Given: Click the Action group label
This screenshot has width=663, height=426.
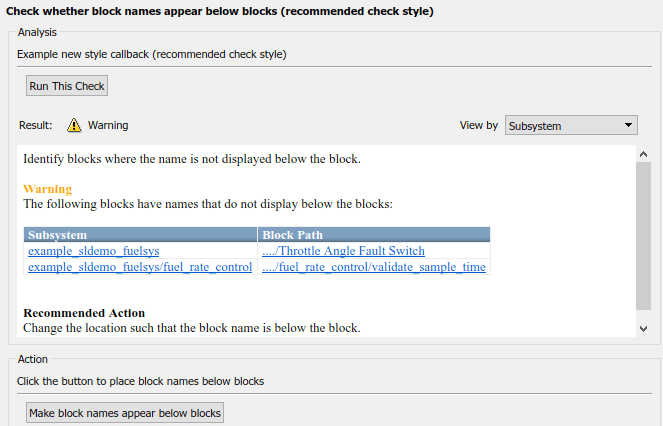Looking at the screenshot, I should coord(32,358).
